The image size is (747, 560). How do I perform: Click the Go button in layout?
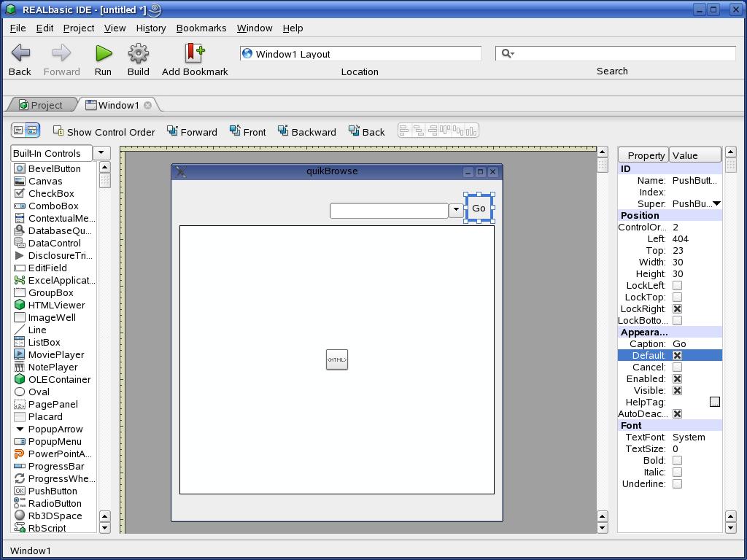click(479, 208)
